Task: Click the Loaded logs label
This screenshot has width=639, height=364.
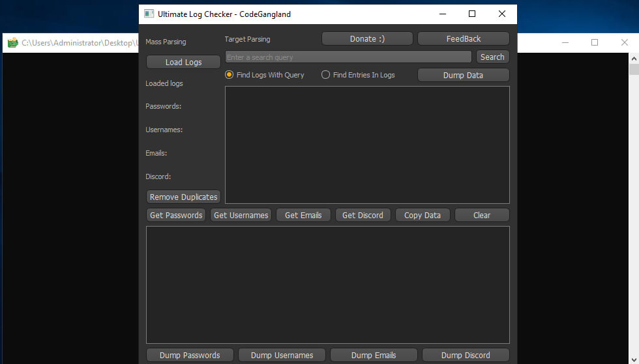Action: point(164,83)
